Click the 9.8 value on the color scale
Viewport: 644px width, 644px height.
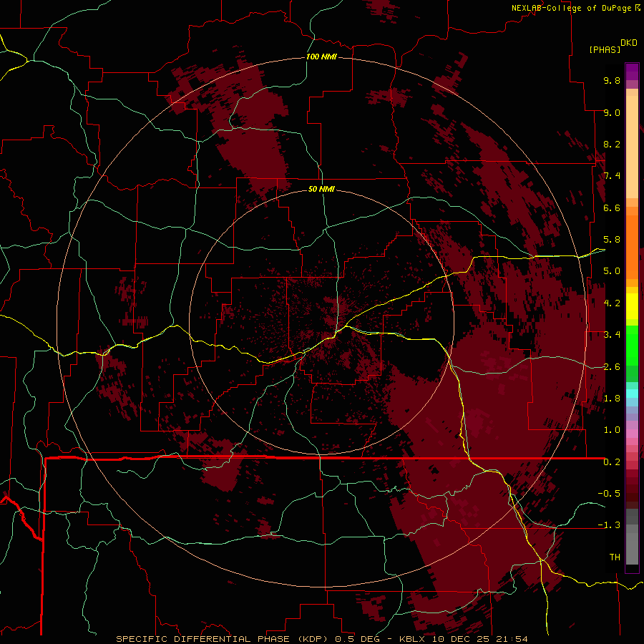(612, 80)
